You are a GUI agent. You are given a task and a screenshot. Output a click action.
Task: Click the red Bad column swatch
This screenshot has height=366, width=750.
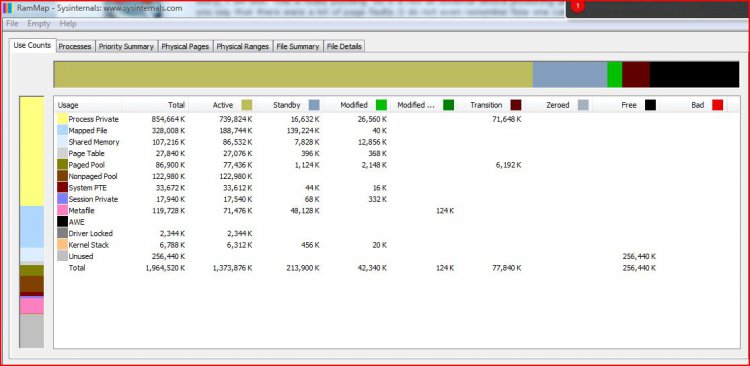coord(717,105)
